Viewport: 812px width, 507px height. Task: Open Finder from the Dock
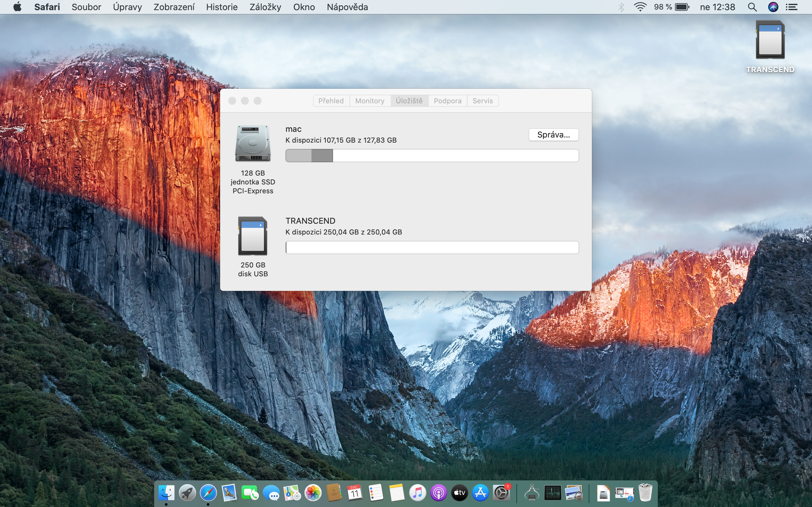tap(167, 493)
